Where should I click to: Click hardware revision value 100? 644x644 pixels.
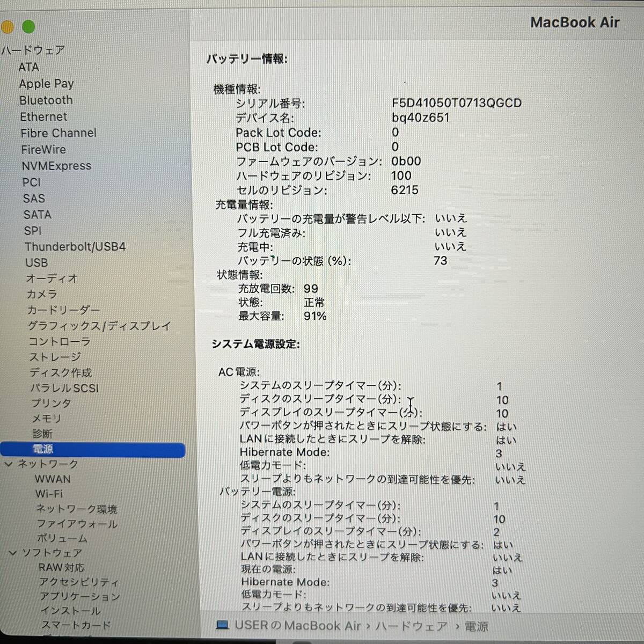click(x=401, y=175)
